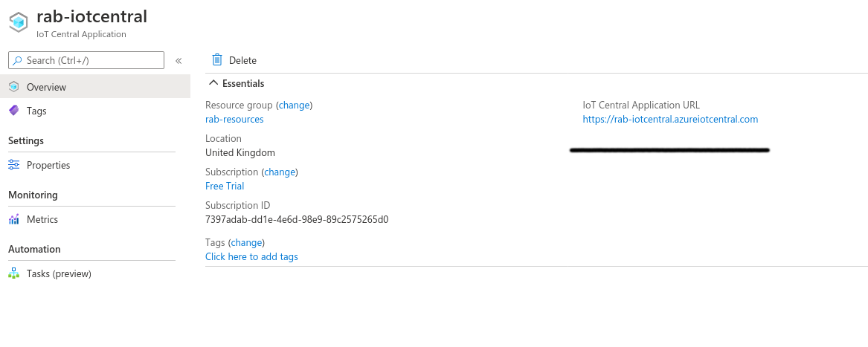Visit the rab-iotcentral.azureiotcentral.com URL
Screen dimensions: 868x347
pos(670,119)
